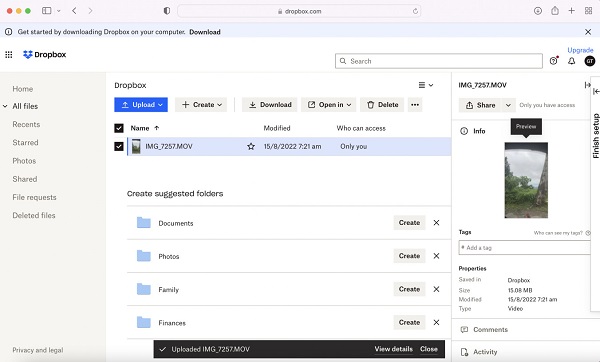
Task: Open Starred in sidebar
Action: [25, 142]
